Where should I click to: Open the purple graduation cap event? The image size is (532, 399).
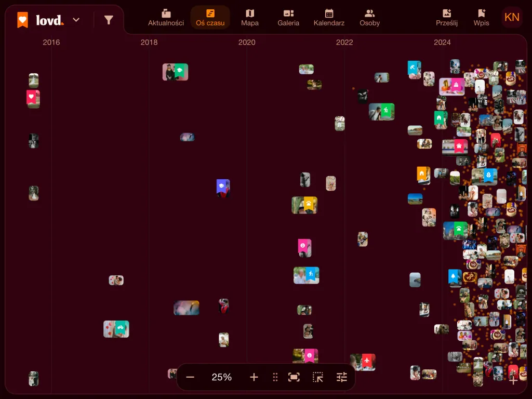pos(223,188)
